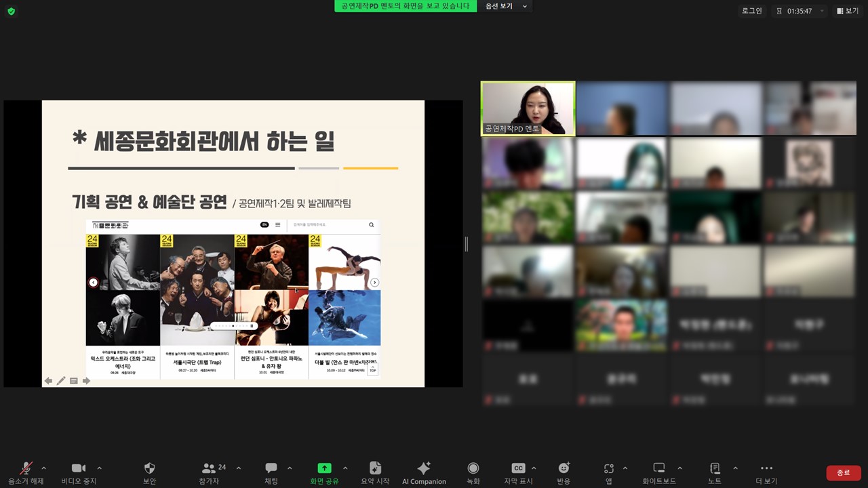Start recording the meeting

point(473,472)
